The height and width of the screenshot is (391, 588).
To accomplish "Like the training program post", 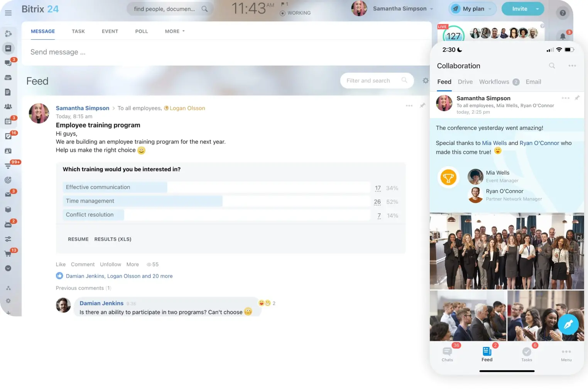I will click(61, 265).
